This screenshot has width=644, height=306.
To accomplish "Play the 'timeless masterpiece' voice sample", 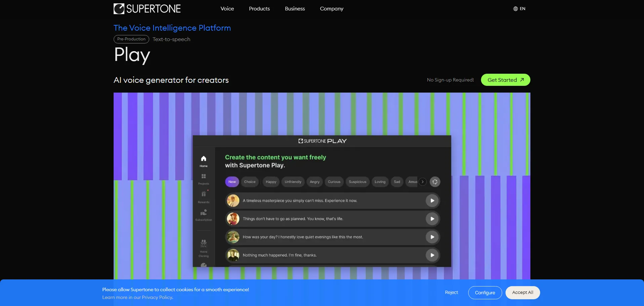I will coord(432,201).
